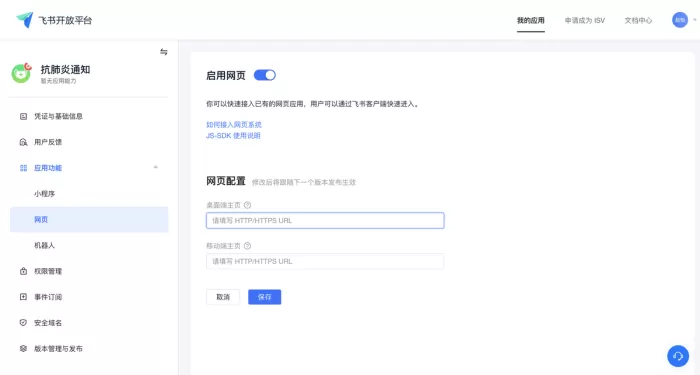Click the 飞书开放平台 paper-plane logo

25,20
